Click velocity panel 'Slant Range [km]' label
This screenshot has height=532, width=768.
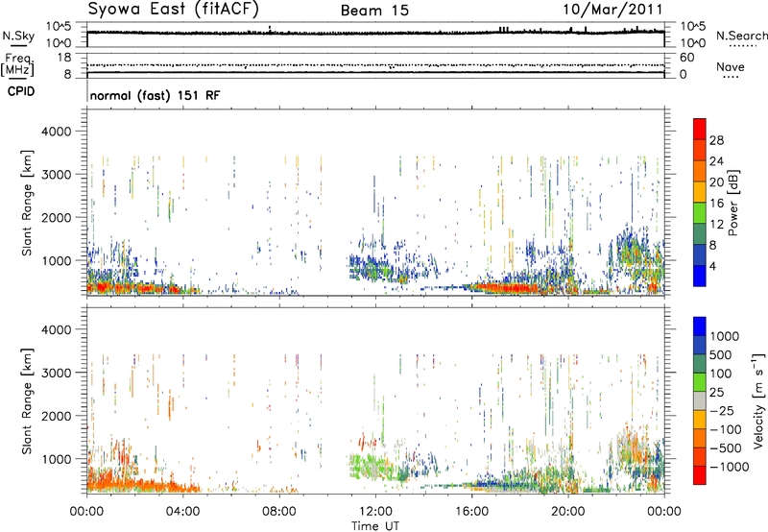(27, 400)
